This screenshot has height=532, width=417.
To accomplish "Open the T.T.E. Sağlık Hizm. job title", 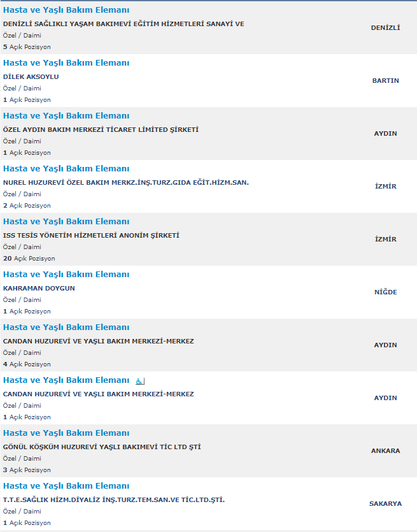I will [x=66, y=486].
